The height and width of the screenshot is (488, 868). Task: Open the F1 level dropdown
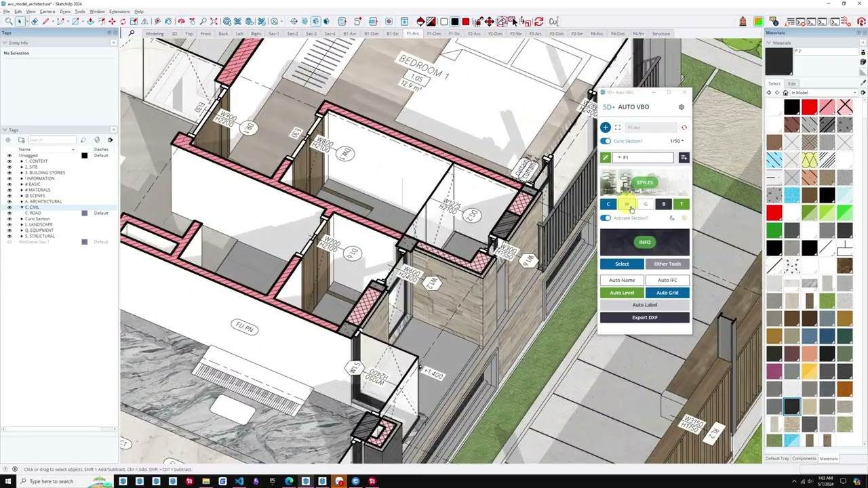(644, 158)
